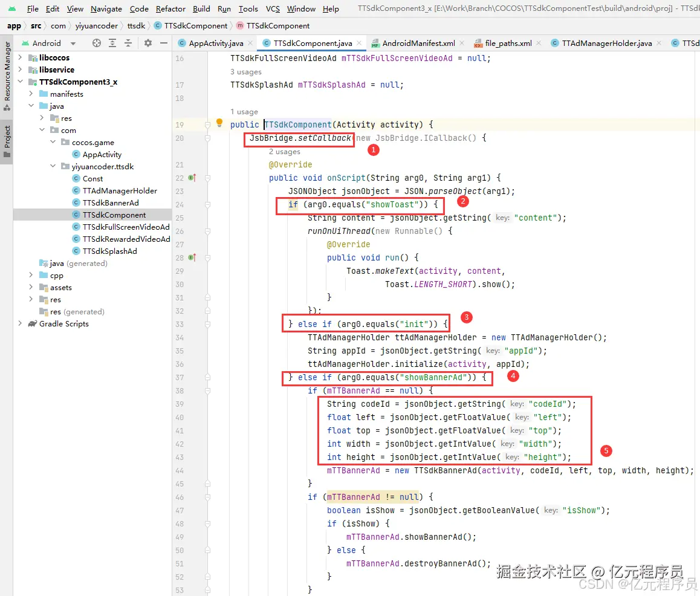Collapse the TTSdkComponent3_x module

(x=20, y=82)
